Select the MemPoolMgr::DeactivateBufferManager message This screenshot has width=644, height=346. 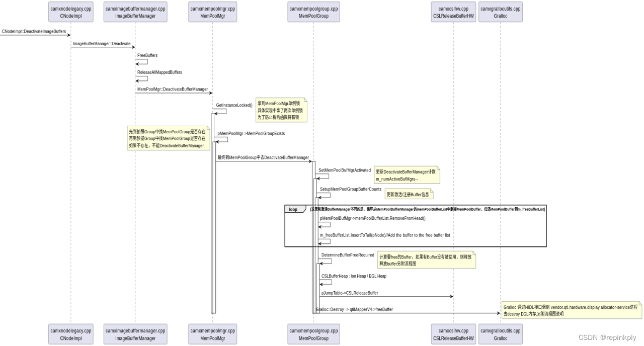pyautogui.click(x=173, y=89)
